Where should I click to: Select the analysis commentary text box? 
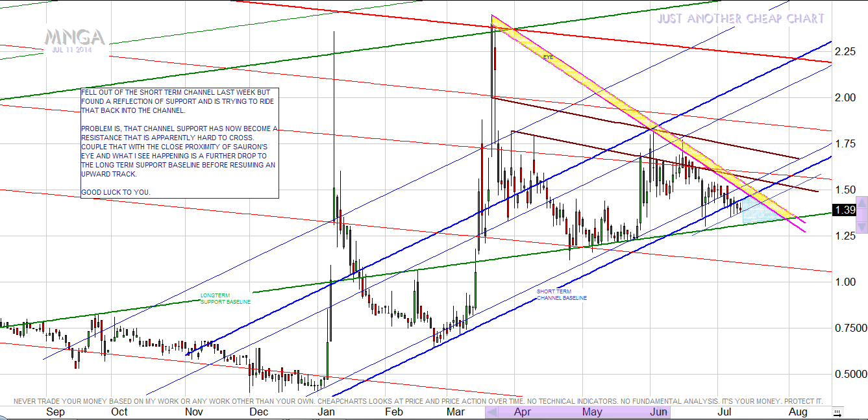pyautogui.click(x=180, y=143)
